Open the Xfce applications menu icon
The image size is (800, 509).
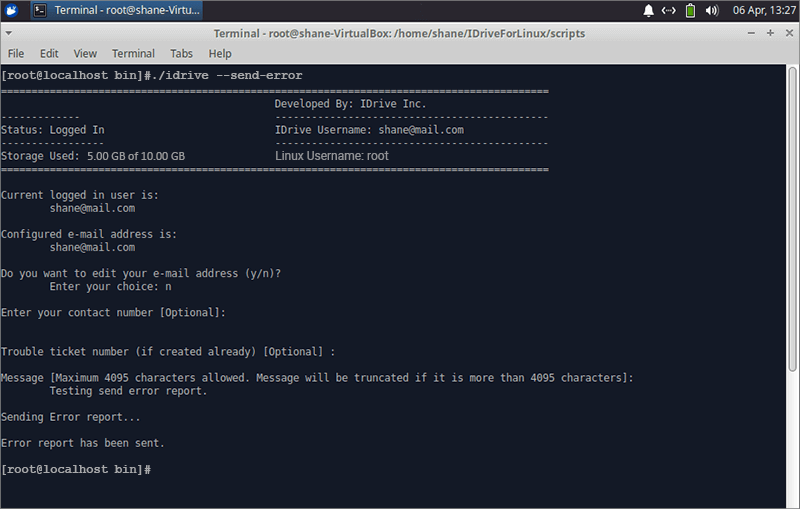(x=11, y=10)
